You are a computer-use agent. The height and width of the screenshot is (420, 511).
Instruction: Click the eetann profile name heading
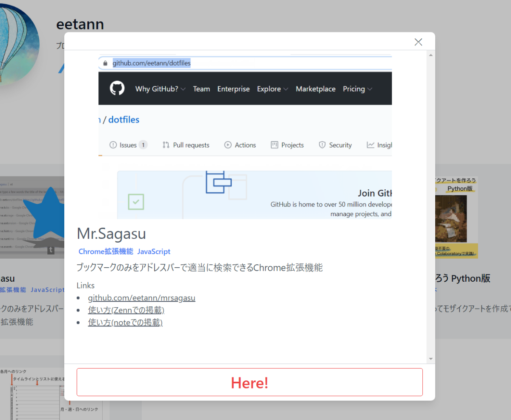pos(80,24)
